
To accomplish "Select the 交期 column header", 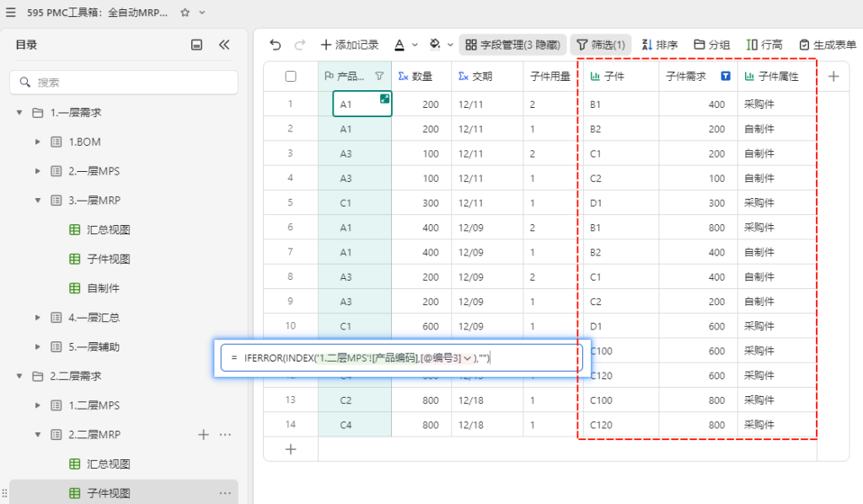I will coord(487,76).
